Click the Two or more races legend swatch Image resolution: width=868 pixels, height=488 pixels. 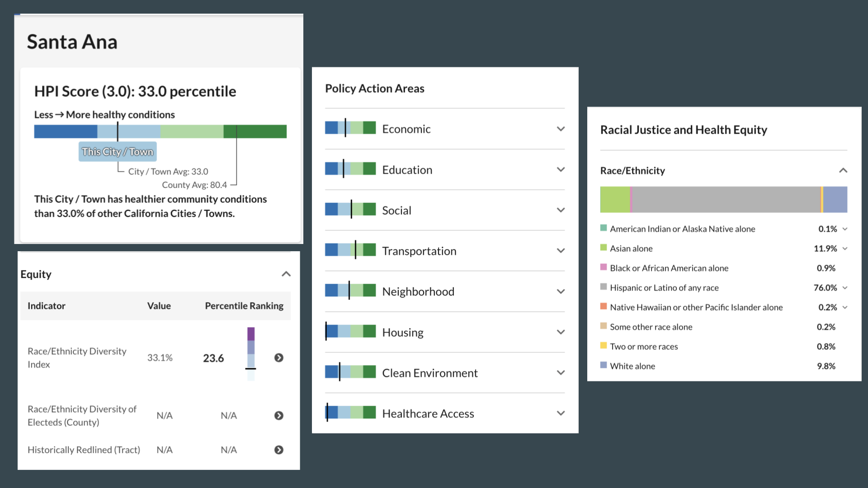[x=604, y=346]
